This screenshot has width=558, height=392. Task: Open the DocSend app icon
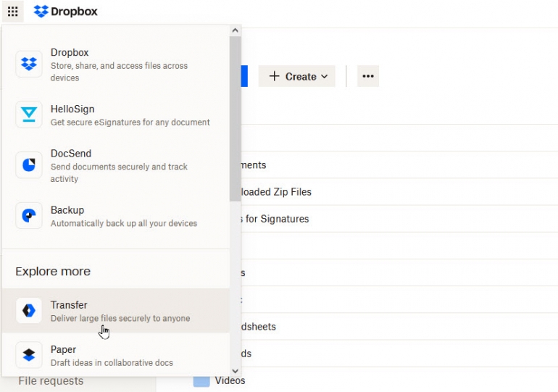coord(29,165)
